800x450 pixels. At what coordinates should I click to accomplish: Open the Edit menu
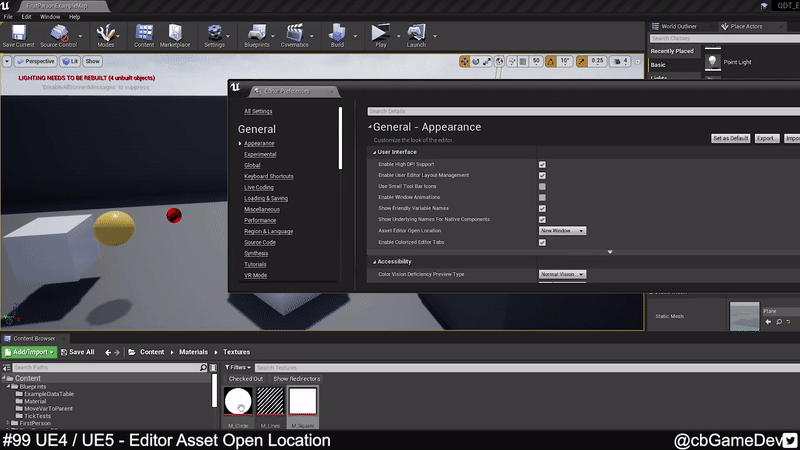pos(27,17)
